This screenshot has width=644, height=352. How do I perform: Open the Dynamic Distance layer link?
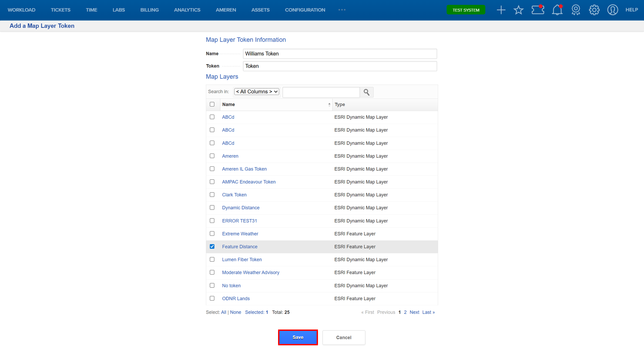(241, 208)
